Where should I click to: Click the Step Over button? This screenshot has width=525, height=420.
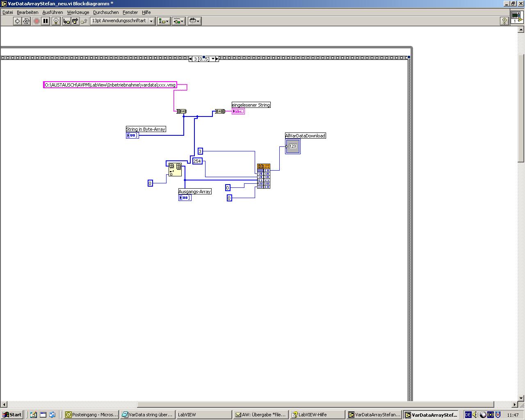[75, 21]
